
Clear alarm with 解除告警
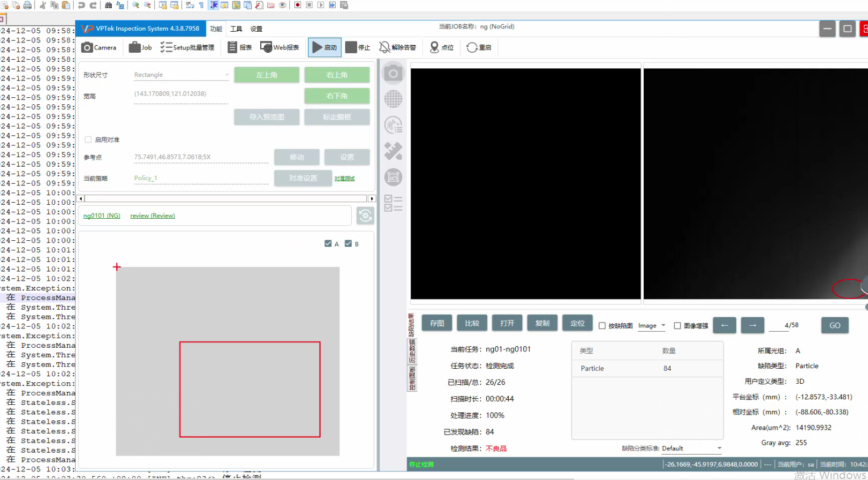pos(397,47)
